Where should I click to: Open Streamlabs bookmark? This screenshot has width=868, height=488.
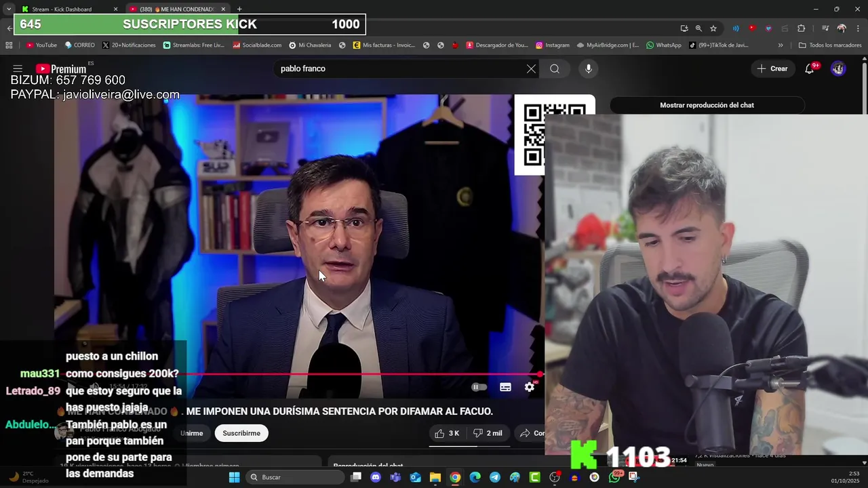coord(194,45)
